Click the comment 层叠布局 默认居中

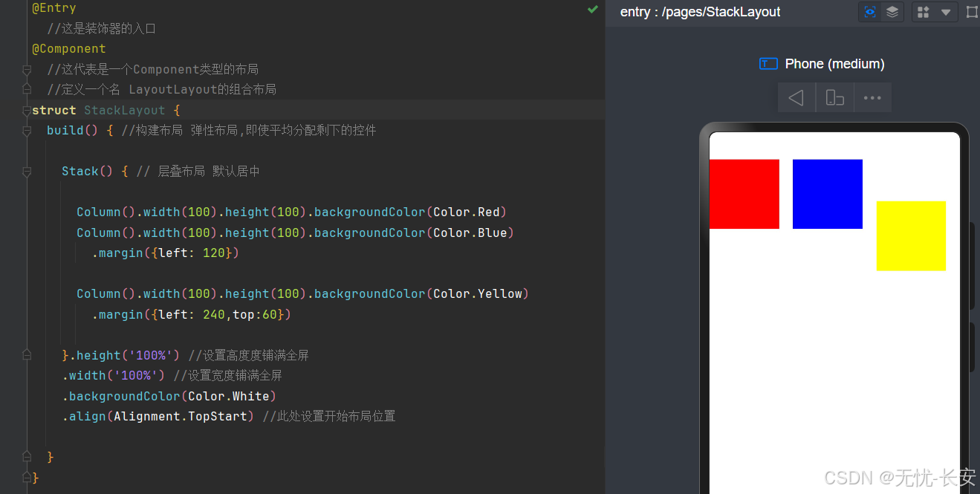198,172
